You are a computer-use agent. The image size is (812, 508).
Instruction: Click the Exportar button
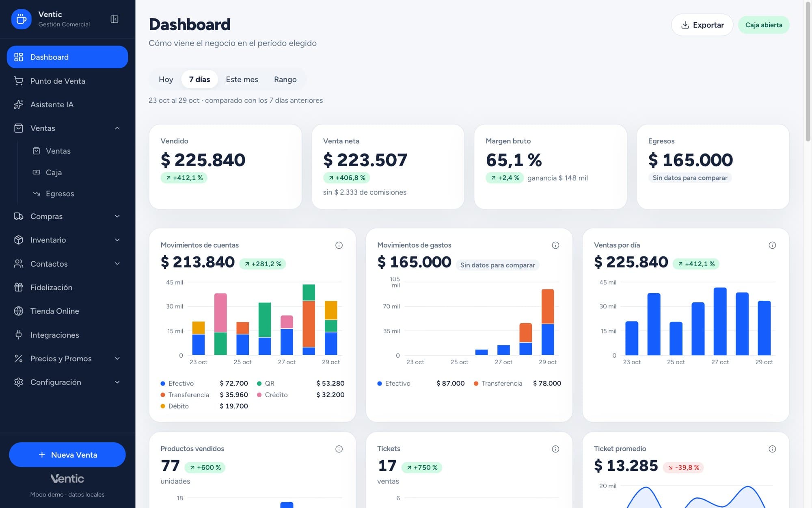click(x=702, y=25)
